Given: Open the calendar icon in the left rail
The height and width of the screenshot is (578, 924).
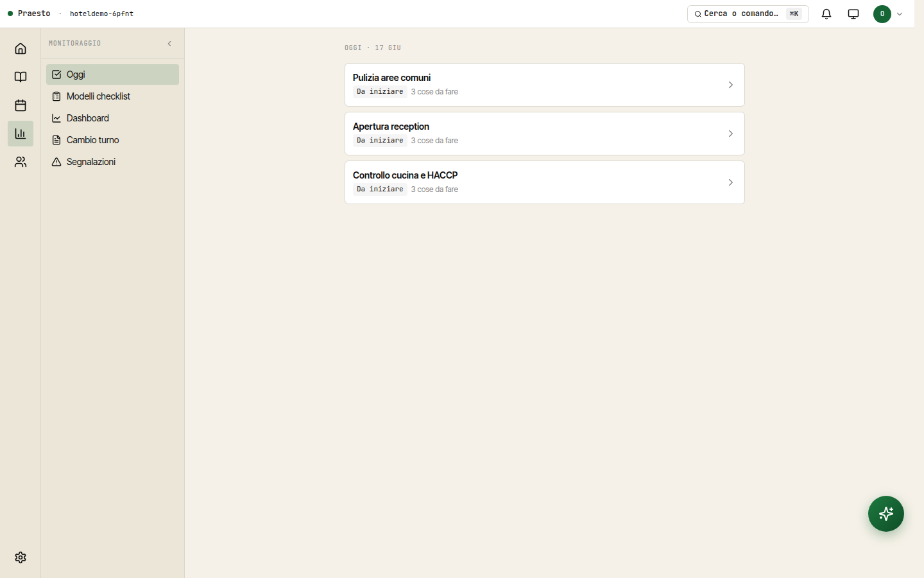Looking at the screenshot, I should tap(21, 105).
